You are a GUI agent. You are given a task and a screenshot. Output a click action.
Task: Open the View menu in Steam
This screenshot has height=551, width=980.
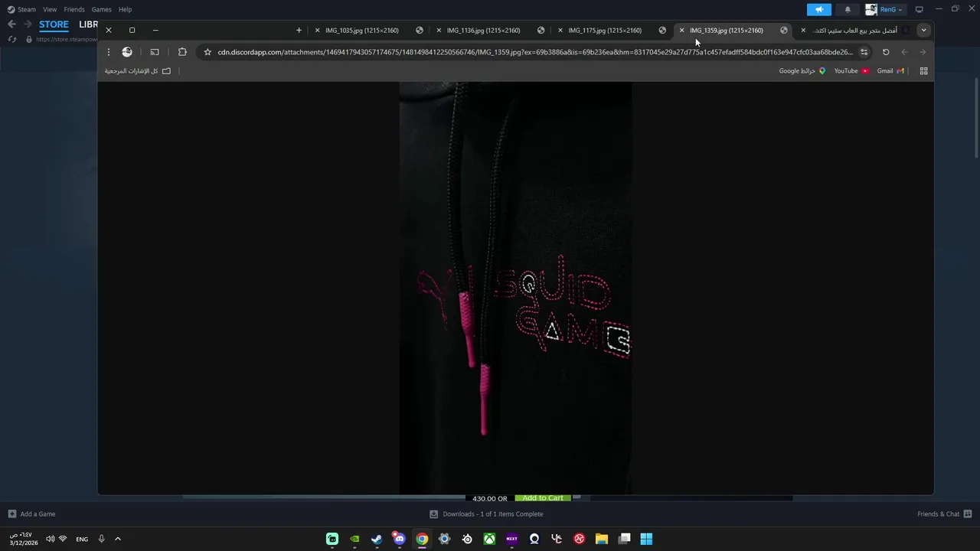[50, 9]
